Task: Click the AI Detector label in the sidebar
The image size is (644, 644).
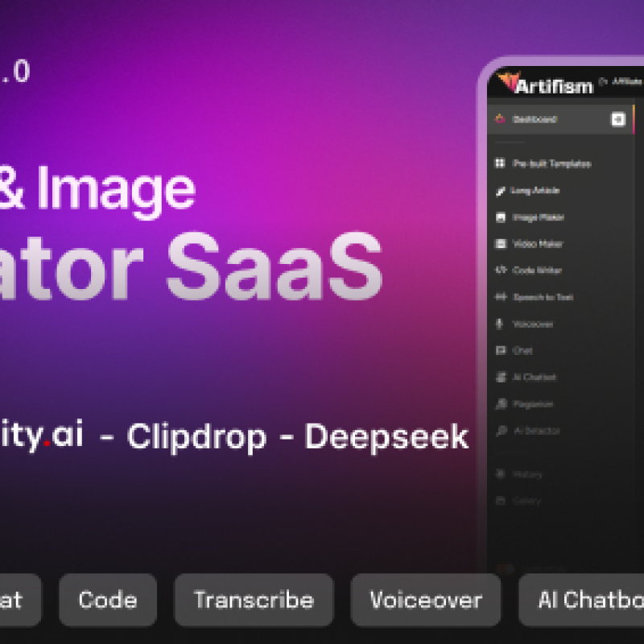Action: [x=536, y=431]
